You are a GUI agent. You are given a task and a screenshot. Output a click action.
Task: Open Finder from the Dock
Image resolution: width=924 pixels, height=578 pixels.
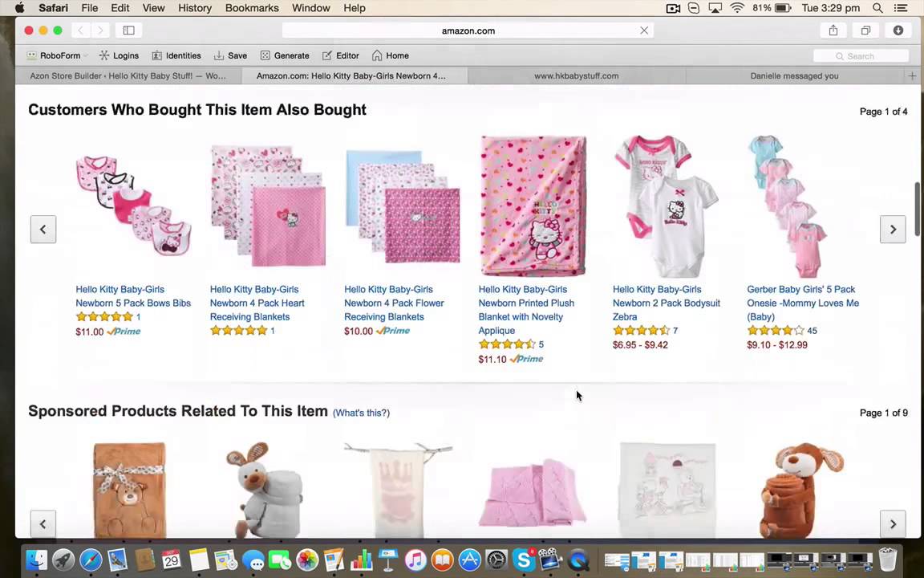[37, 559]
